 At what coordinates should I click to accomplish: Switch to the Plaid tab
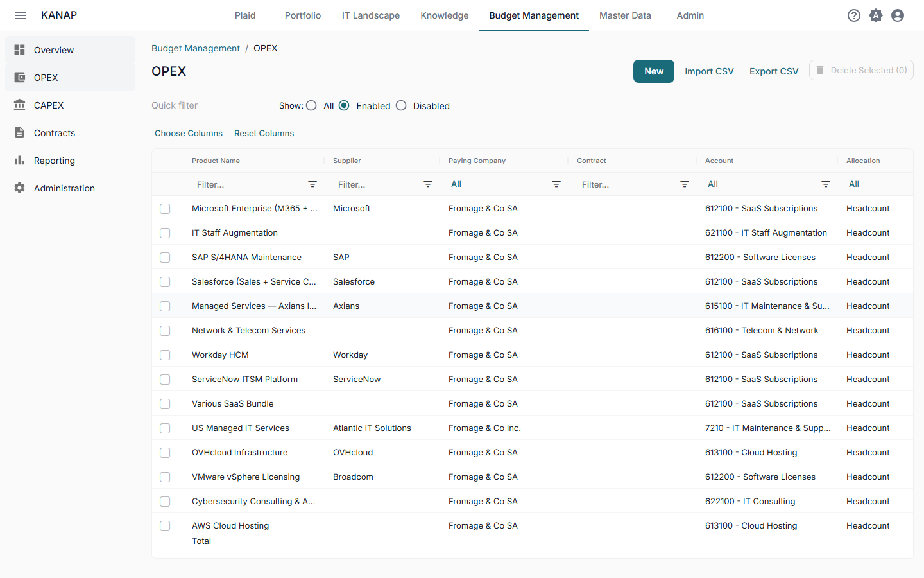coord(245,15)
